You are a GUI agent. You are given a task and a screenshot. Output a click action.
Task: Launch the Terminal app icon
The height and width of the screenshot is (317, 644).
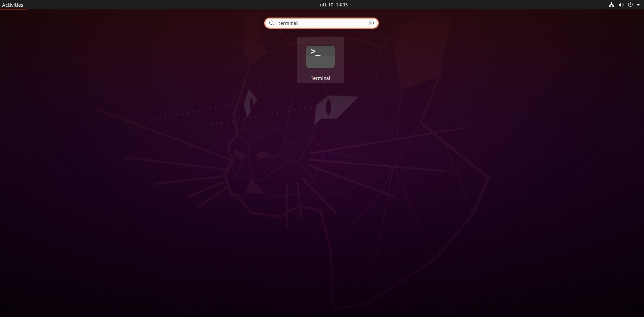[x=320, y=57]
